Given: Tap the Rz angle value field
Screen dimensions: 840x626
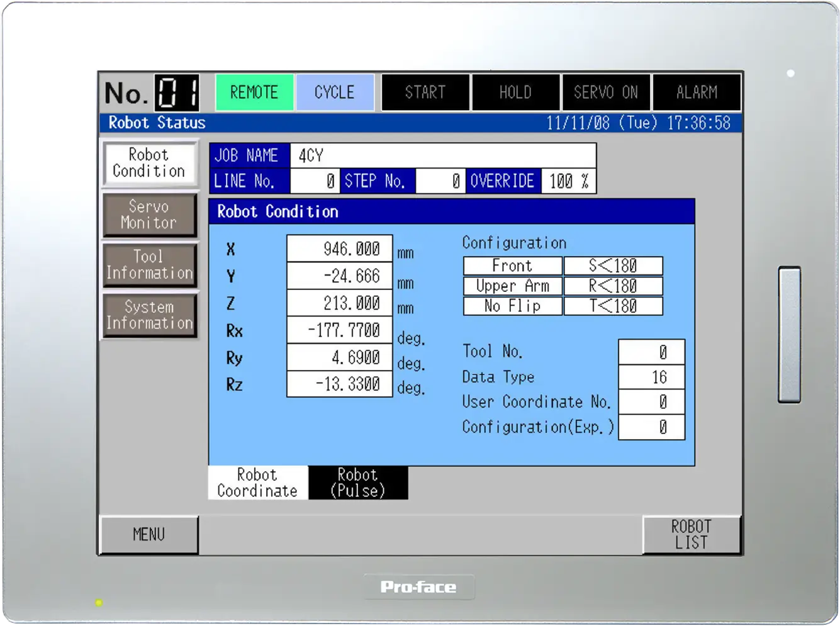Looking at the screenshot, I should pos(340,384).
